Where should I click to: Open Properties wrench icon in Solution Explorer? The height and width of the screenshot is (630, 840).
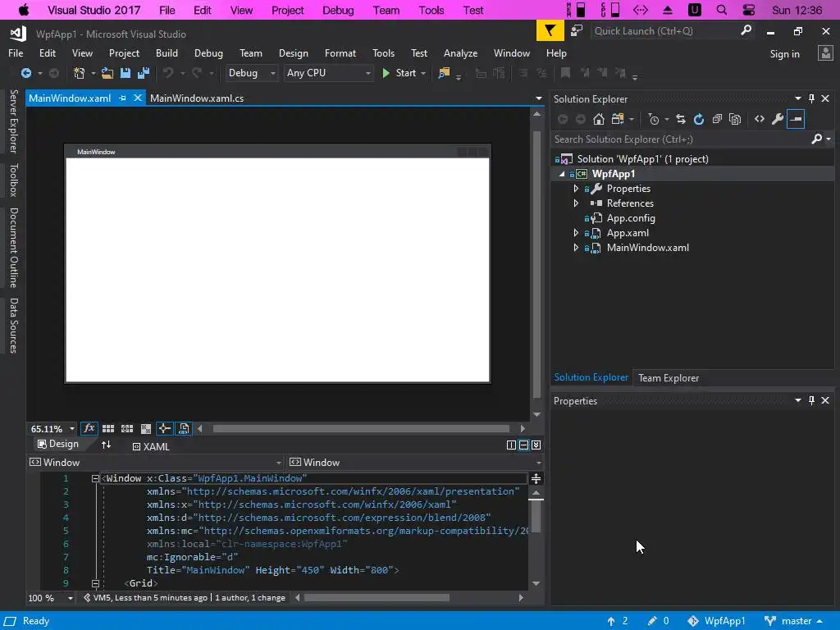click(778, 119)
